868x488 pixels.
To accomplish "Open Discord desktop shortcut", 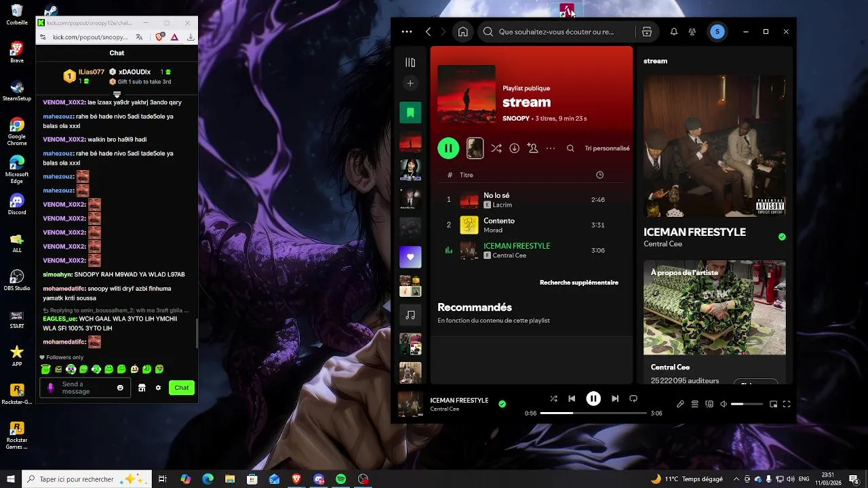I will click(17, 204).
